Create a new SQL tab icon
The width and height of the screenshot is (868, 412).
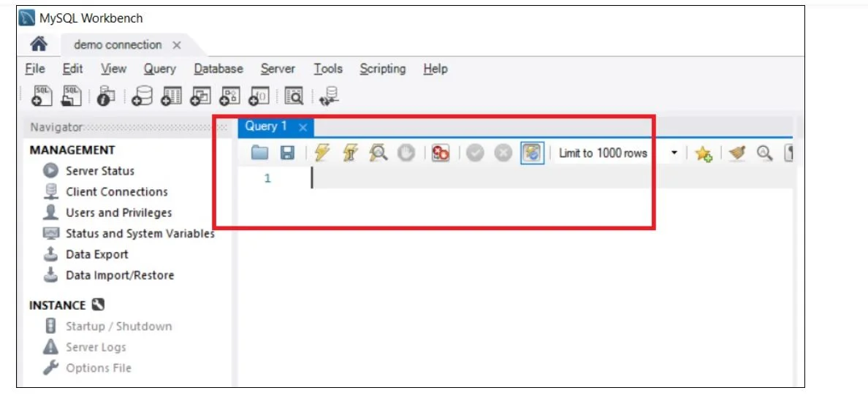pos(42,95)
